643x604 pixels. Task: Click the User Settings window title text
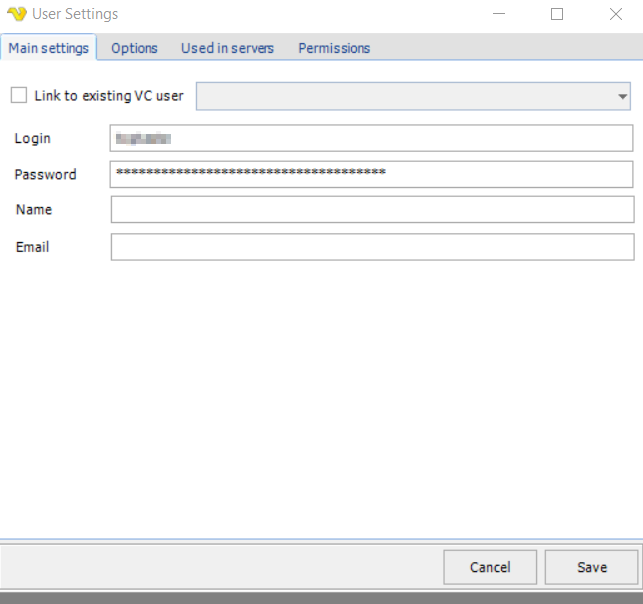[75, 14]
